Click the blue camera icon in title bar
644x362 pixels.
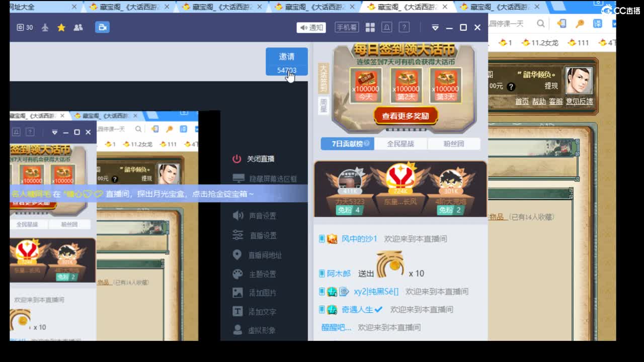[x=102, y=27]
